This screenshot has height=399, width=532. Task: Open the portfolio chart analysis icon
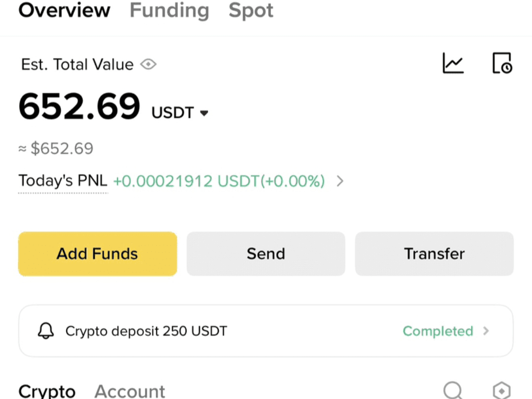453,63
